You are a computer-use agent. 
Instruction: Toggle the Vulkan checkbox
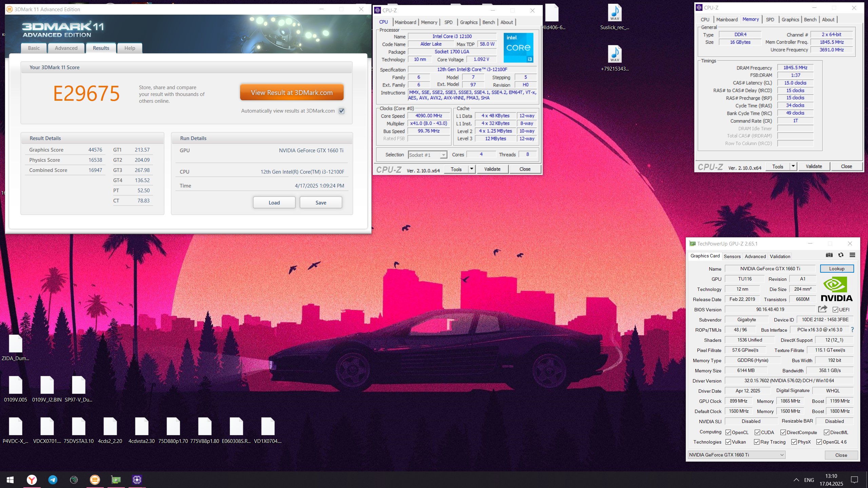(x=728, y=442)
